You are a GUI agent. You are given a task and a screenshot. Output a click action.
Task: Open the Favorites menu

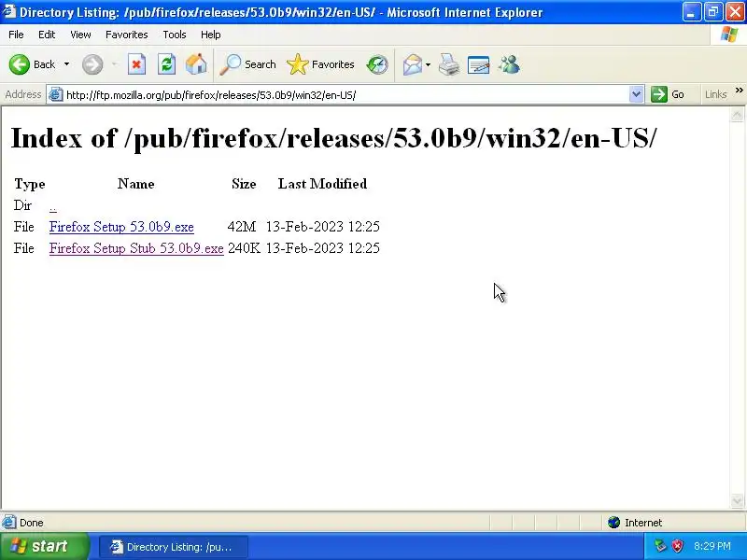point(127,35)
